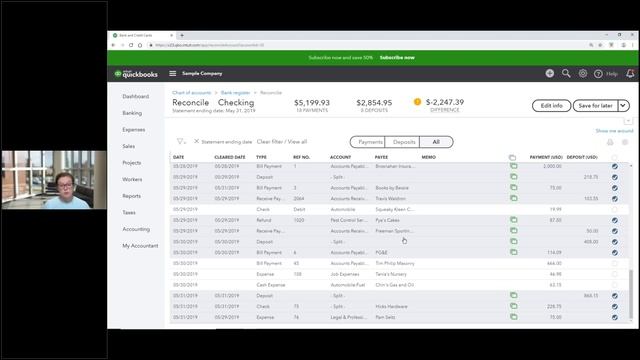640x360 pixels.
Task: Select the All transactions tab
Action: tap(436, 142)
